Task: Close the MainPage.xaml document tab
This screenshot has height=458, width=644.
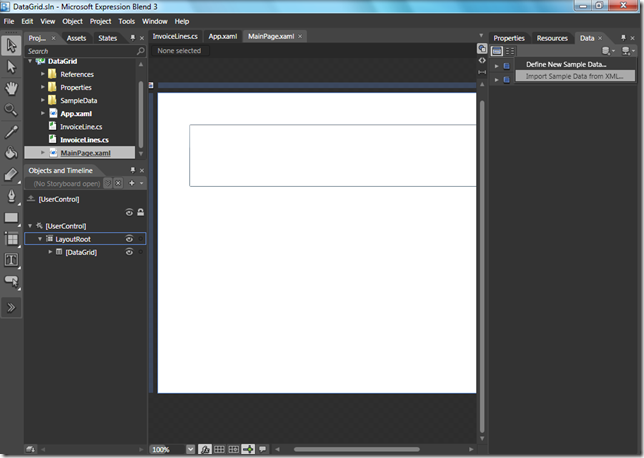Action: (300, 37)
